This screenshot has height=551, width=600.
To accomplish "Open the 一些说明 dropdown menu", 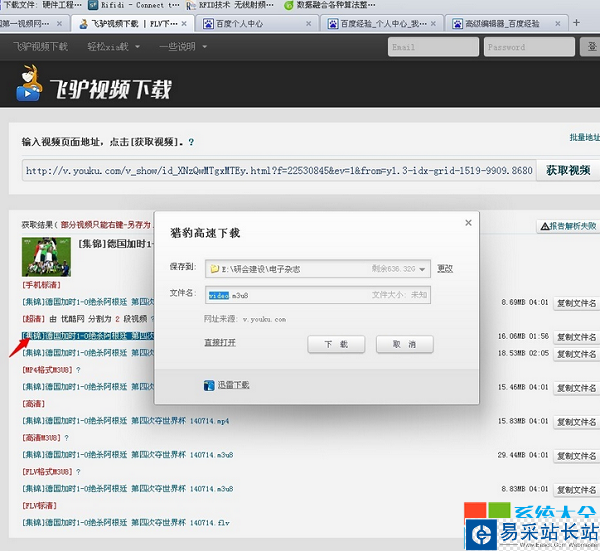I will click(182, 47).
